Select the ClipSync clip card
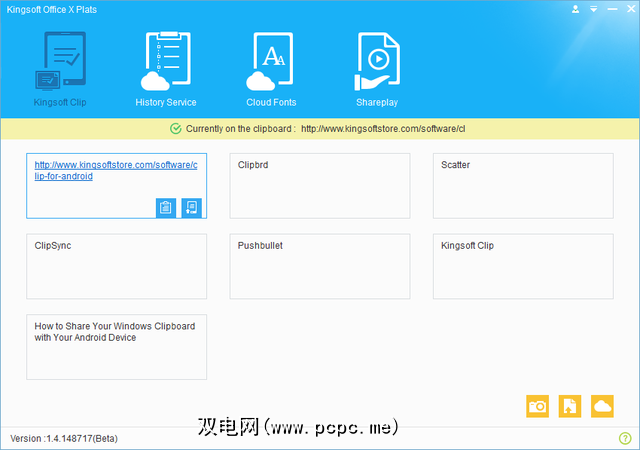Image resolution: width=640 pixels, height=450 pixels. [x=116, y=266]
